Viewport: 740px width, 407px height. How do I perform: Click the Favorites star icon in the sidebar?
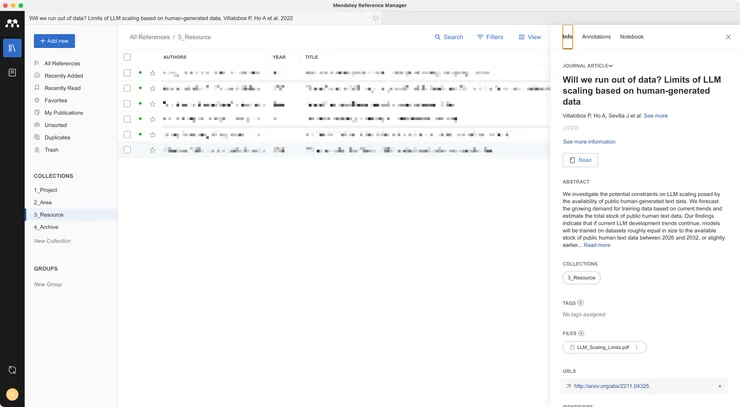(x=37, y=100)
